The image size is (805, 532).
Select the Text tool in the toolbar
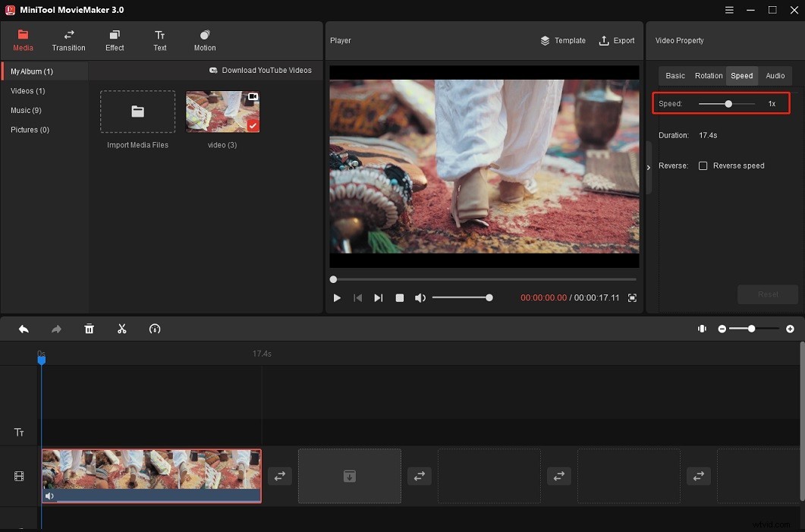pyautogui.click(x=159, y=40)
